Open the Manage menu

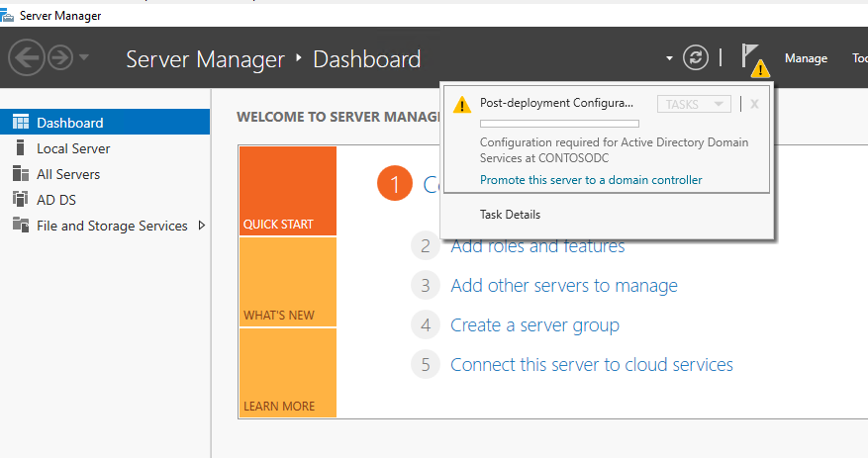point(806,58)
